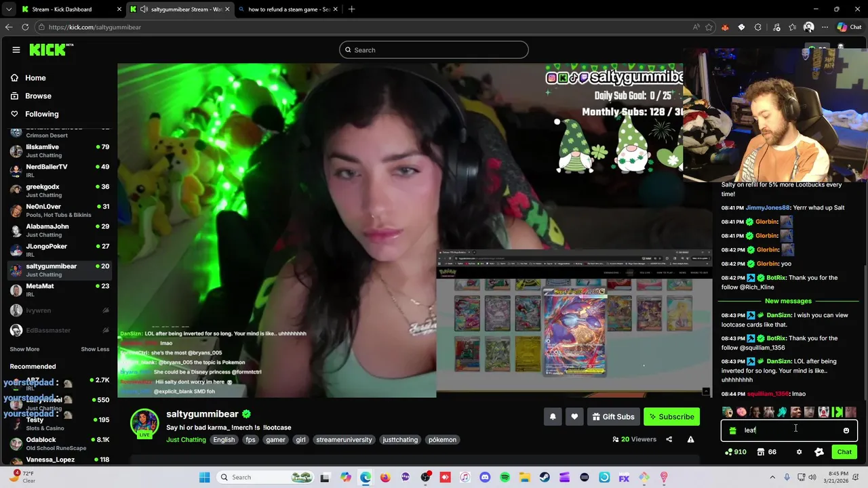Screen dimensions: 868x488
Task: Open browser extensions puzzle icon
Action: (x=758, y=27)
